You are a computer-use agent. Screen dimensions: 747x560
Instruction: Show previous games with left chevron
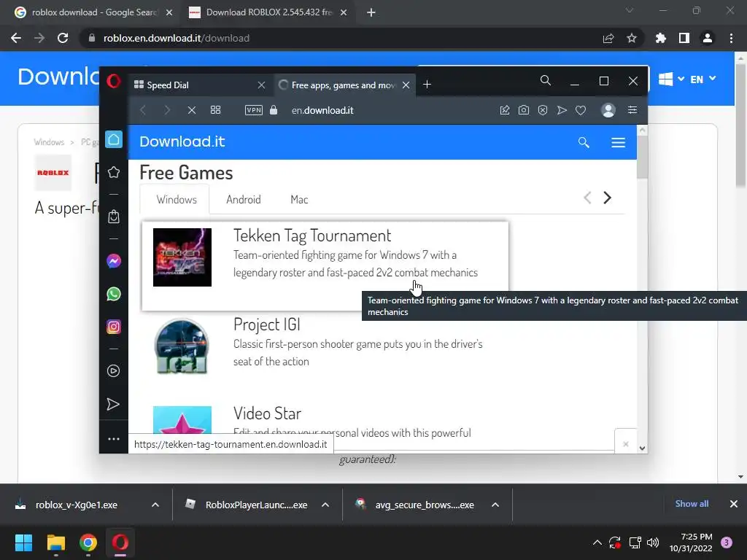click(587, 198)
